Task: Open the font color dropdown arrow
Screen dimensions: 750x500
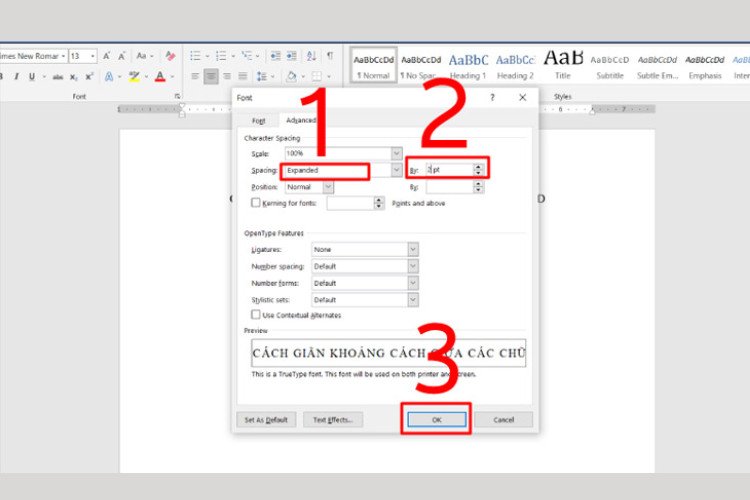Action: coord(172,77)
